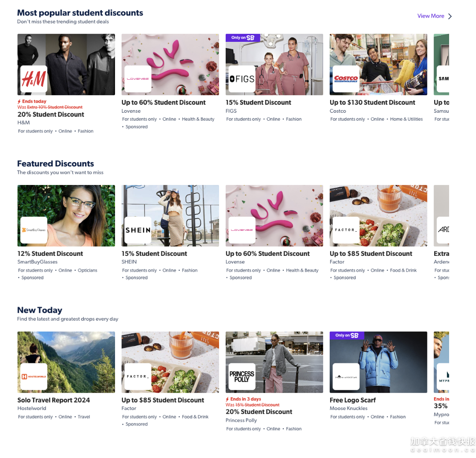The width and height of the screenshot is (476, 458).
Task: Open the View More link
Action: click(431, 16)
